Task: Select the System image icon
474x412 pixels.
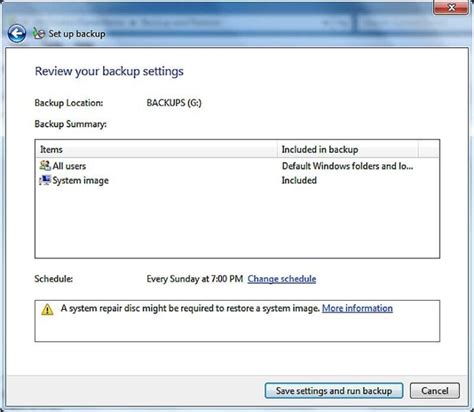Action: click(x=45, y=180)
